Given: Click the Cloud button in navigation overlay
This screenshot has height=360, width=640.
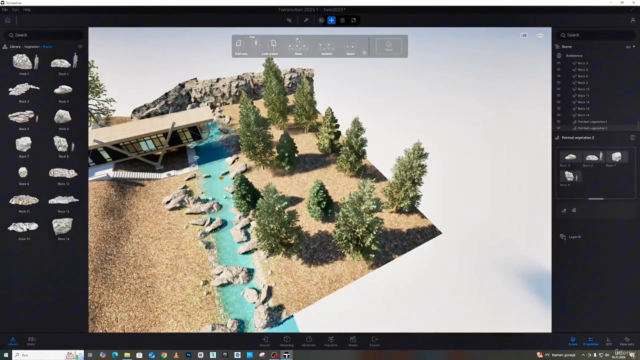Looking at the screenshot, I should (x=389, y=46).
